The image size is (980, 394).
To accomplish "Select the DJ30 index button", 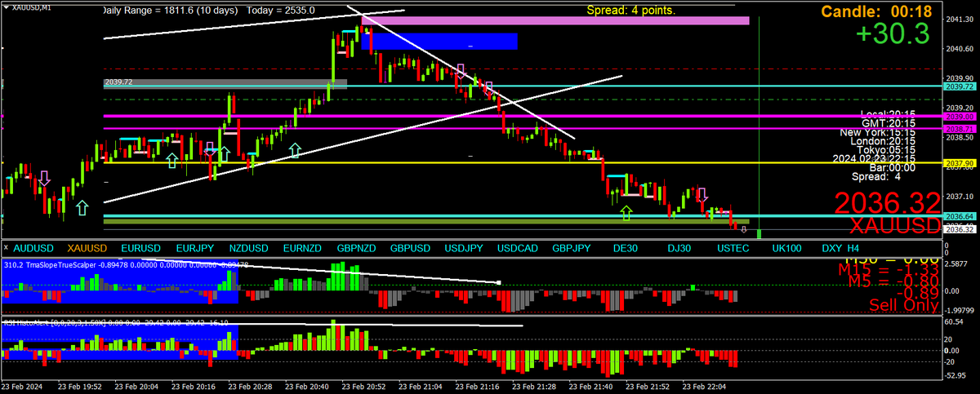I will (x=679, y=247).
